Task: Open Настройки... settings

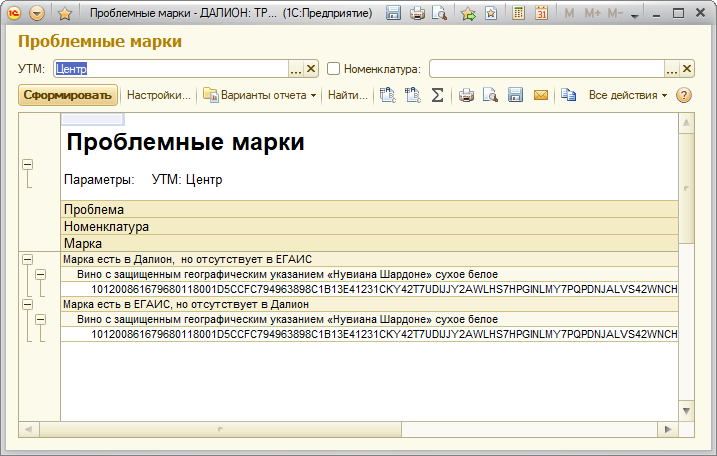Action: (x=159, y=95)
